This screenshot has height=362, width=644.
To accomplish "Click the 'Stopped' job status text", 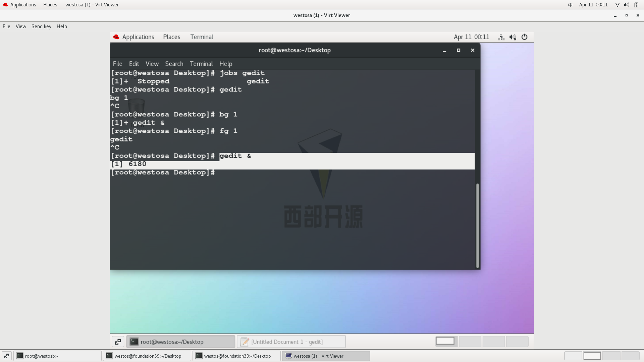I will click(153, 81).
